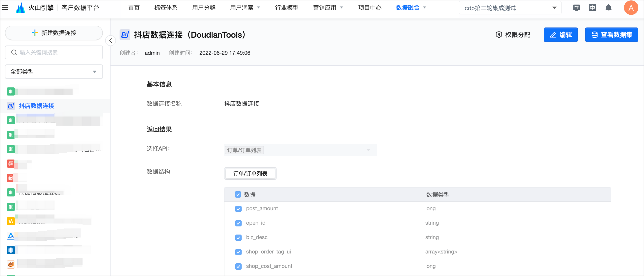Select the 订单/订单列表 data structure tab
This screenshot has width=644, height=276.
250,173
